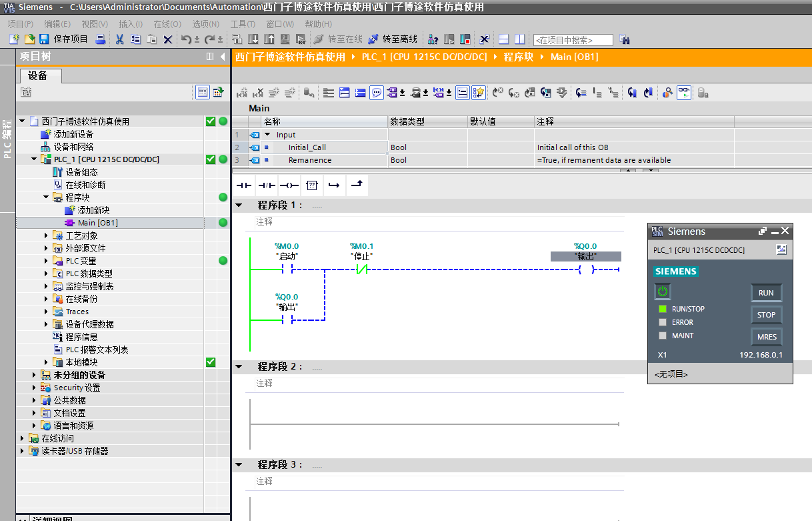Screen dimensions: 812x521
Task: Click the split editor horizontally icon
Action: 504,39
